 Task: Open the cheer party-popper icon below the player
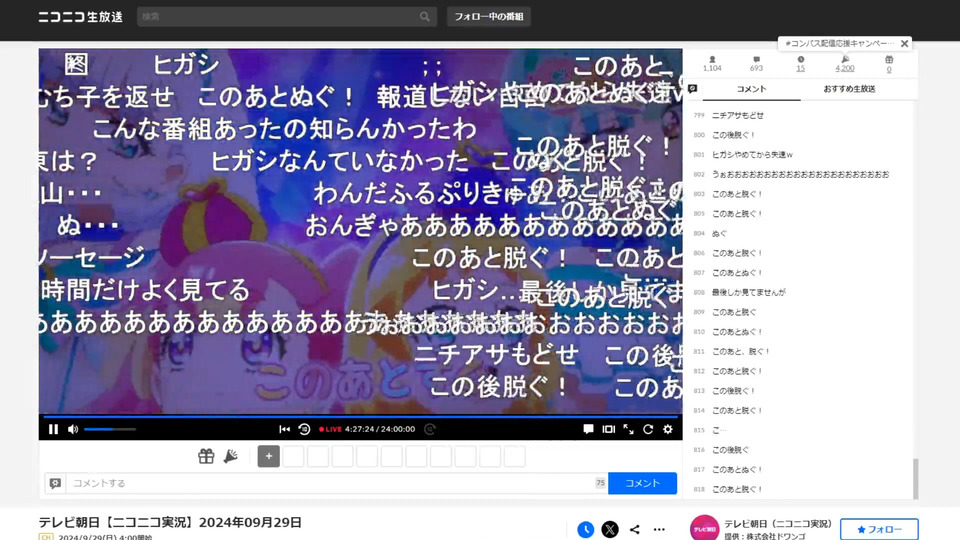tap(230, 456)
